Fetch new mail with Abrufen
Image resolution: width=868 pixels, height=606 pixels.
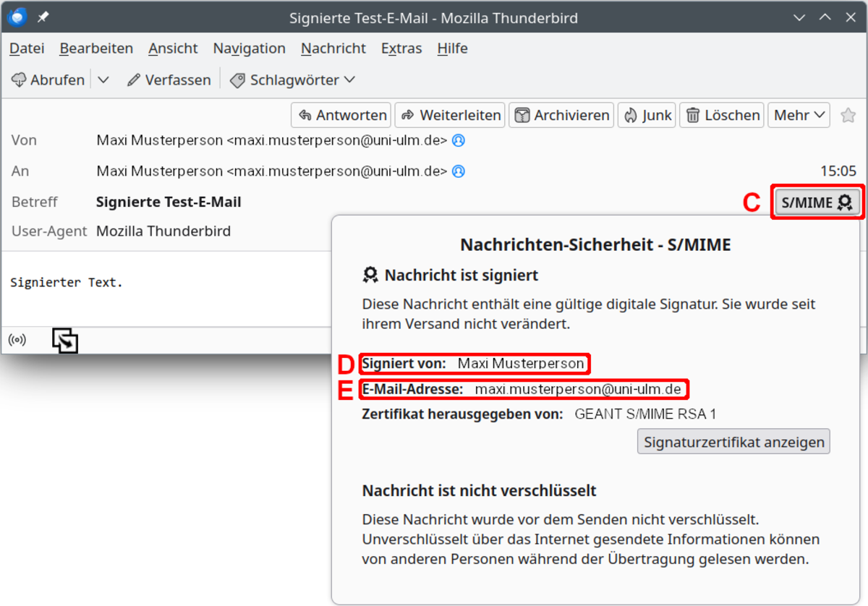(x=48, y=80)
